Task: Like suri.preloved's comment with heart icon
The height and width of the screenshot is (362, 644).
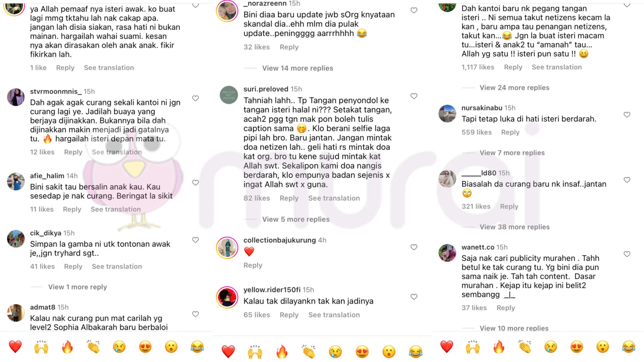Action: coord(414,96)
